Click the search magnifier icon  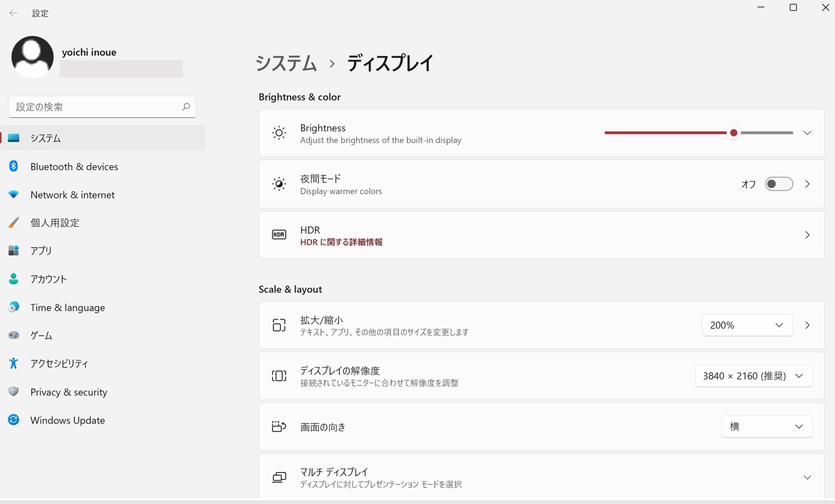(186, 107)
